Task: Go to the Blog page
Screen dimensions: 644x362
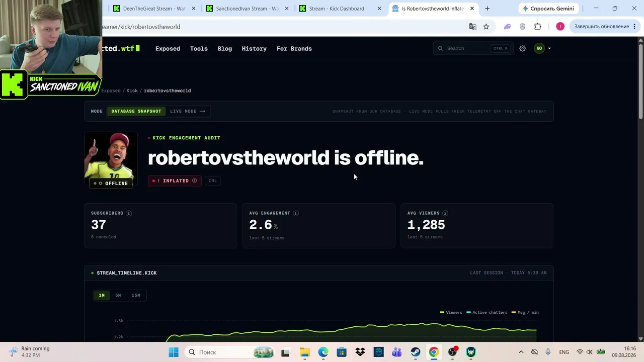Action: pos(225,49)
